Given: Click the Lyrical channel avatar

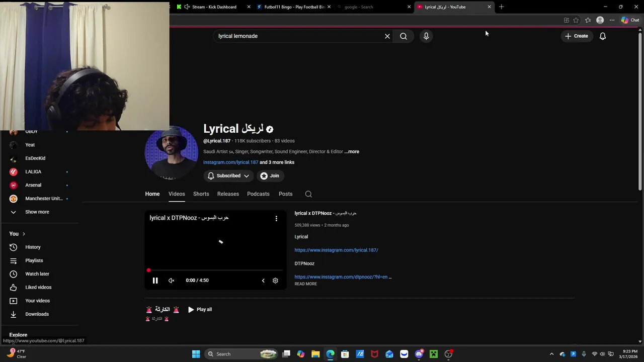Looking at the screenshot, I should 172,153.
